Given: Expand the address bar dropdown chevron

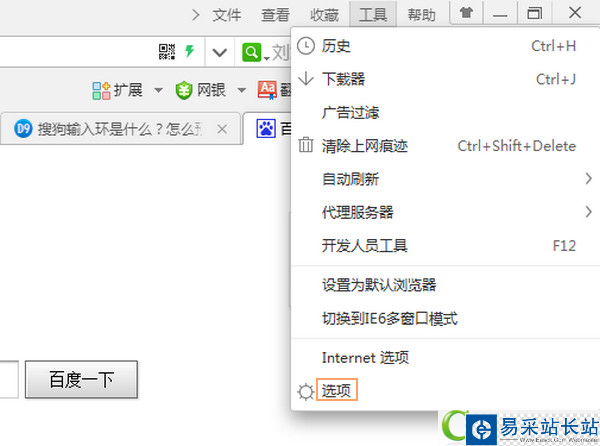Looking at the screenshot, I should click(220, 52).
